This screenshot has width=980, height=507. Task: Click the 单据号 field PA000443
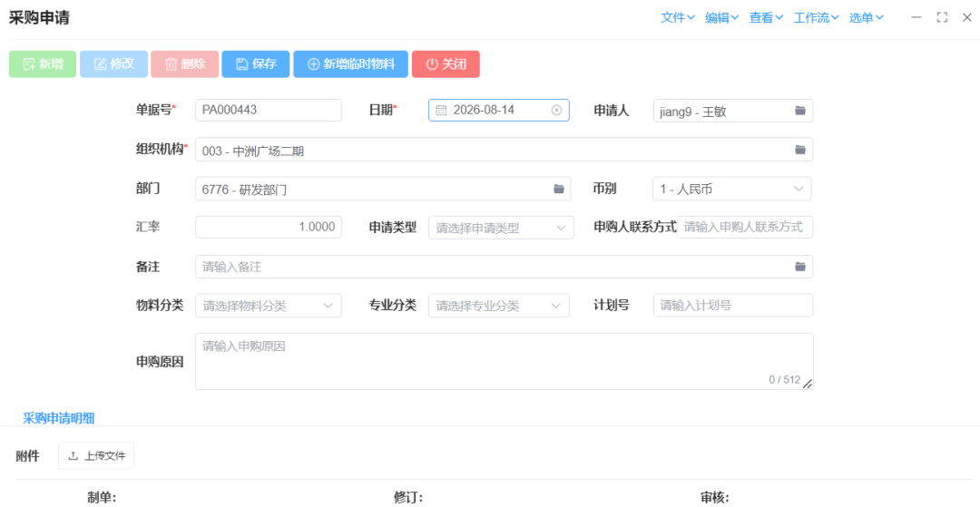tap(268, 111)
